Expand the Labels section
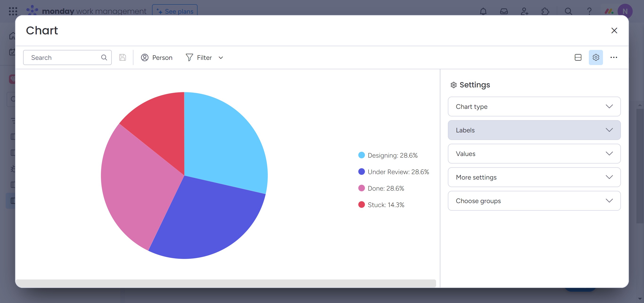The width and height of the screenshot is (644, 303). click(x=534, y=130)
